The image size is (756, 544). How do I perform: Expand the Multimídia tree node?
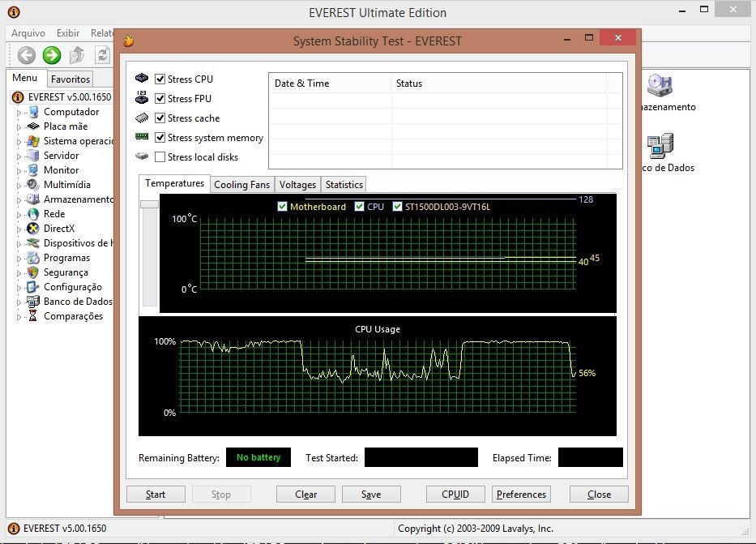point(19,186)
